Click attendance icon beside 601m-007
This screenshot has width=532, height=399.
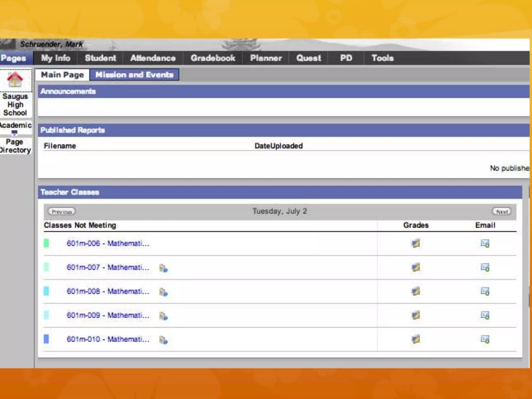[x=163, y=268]
